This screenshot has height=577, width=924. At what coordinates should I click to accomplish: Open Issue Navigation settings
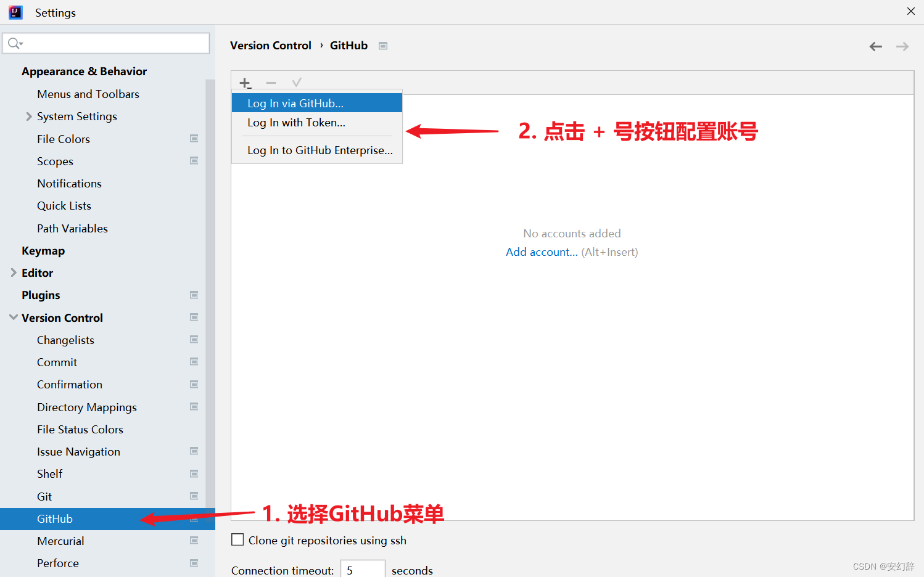78,452
